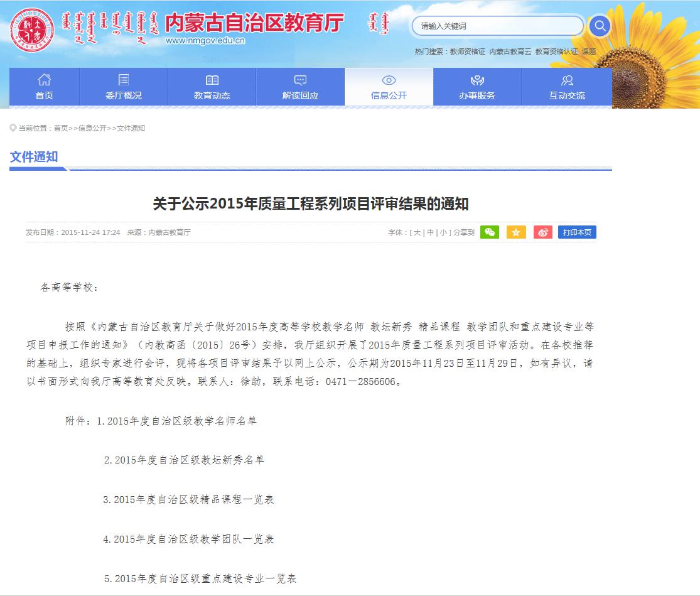Open the 首页 home navigation tab
This screenshot has width=700, height=596.
pos(44,87)
